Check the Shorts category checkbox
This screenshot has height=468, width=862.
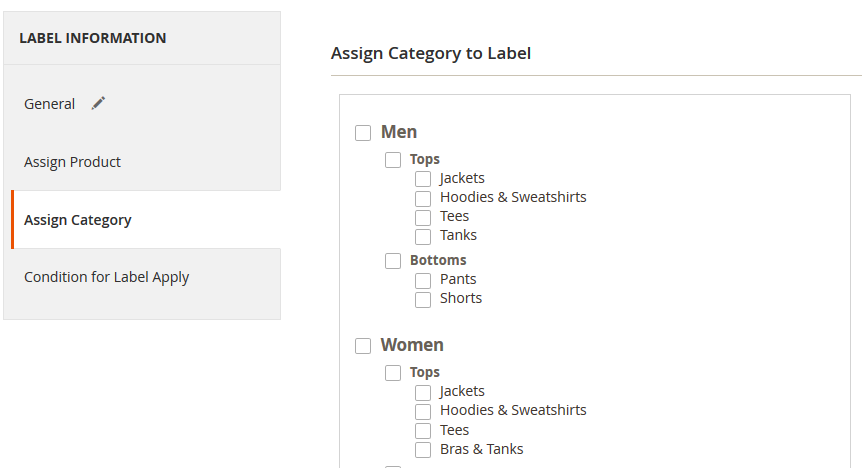(x=423, y=299)
